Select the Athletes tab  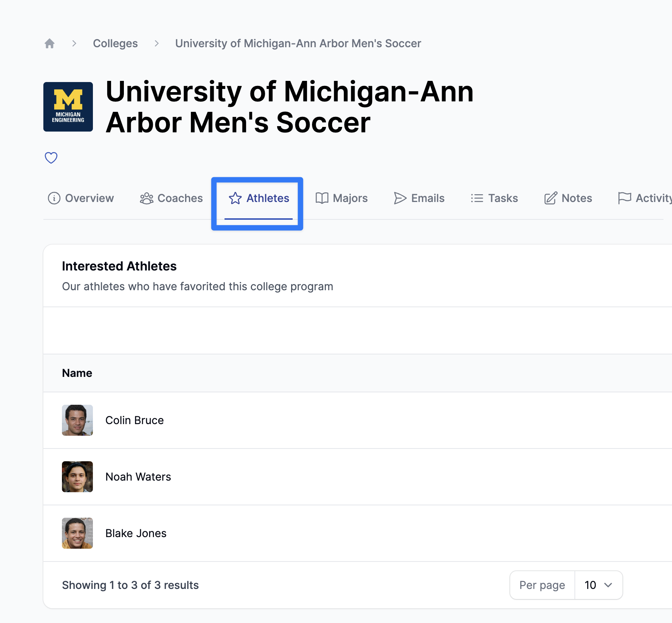point(259,198)
